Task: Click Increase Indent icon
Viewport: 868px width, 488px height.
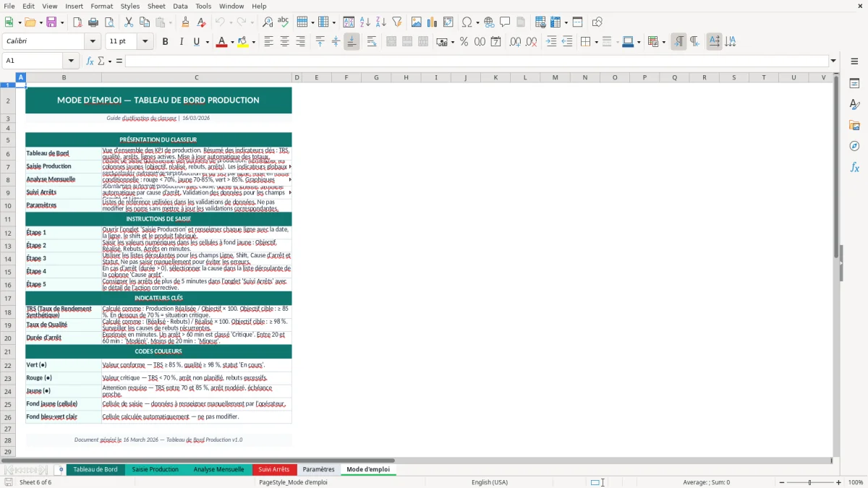Action: pos(551,42)
